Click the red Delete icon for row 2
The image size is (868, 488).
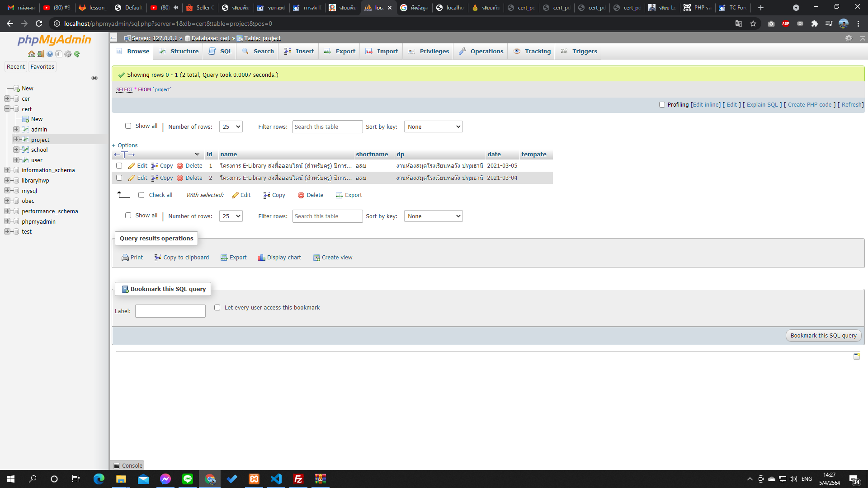180,178
